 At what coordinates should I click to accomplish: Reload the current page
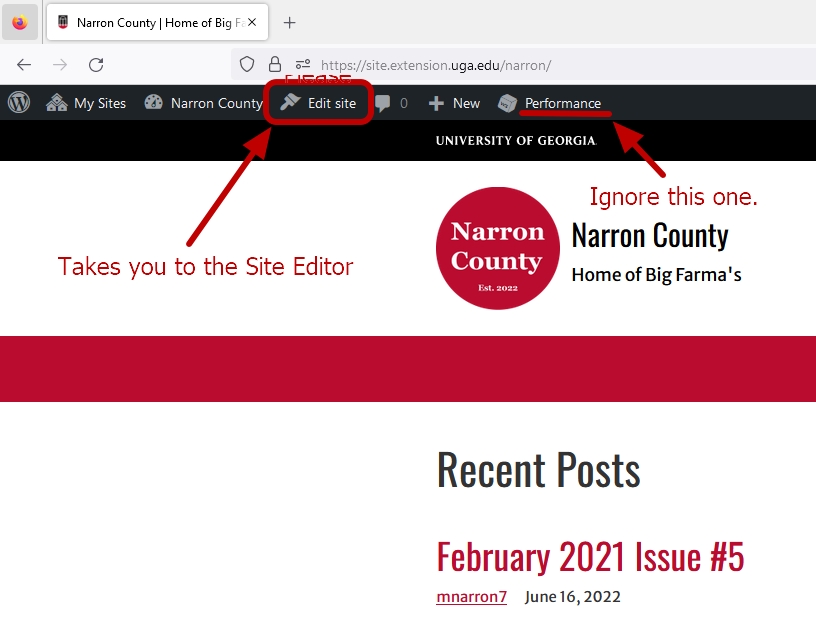tap(96, 65)
